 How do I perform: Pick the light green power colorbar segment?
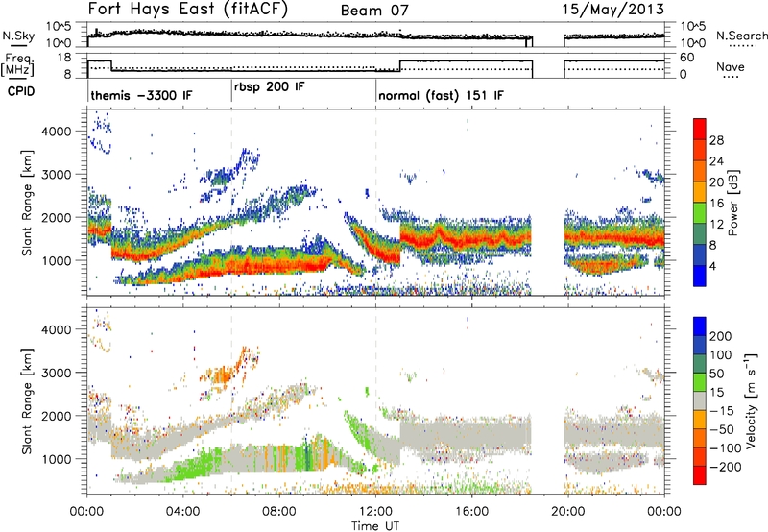tap(700, 213)
